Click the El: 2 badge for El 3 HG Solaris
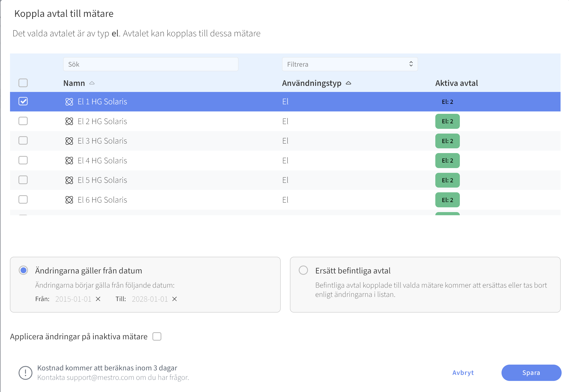The width and height of the screenshot is (569, 392). 447,141
